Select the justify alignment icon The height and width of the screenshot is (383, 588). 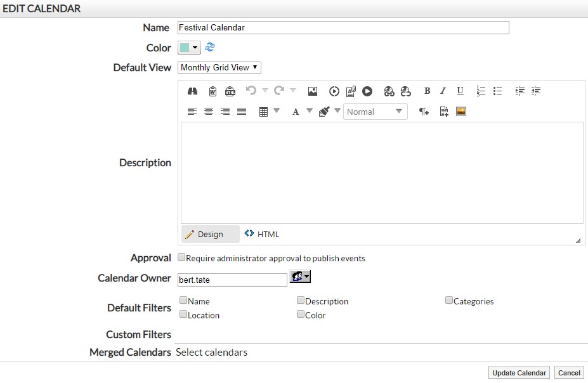pyautogui.click(x=243, y=111)
